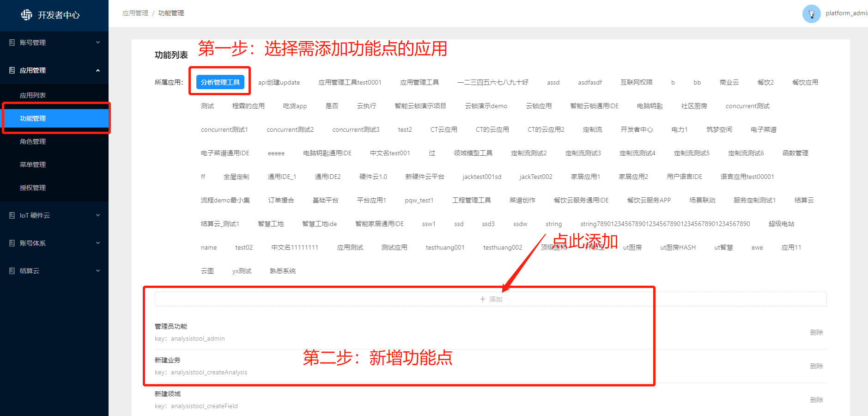Click the 应用管理 breadcrumb link
868x416 pixels.
coord(135,13)
